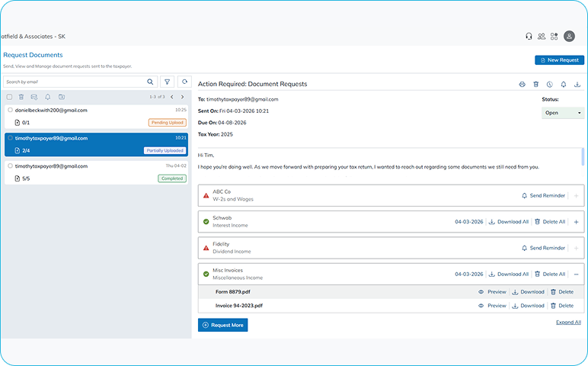Image resolution: width=588 pixels, height=366 pixels.
Task: Collapse the Misc Invoices section
Action: point(576,274)
